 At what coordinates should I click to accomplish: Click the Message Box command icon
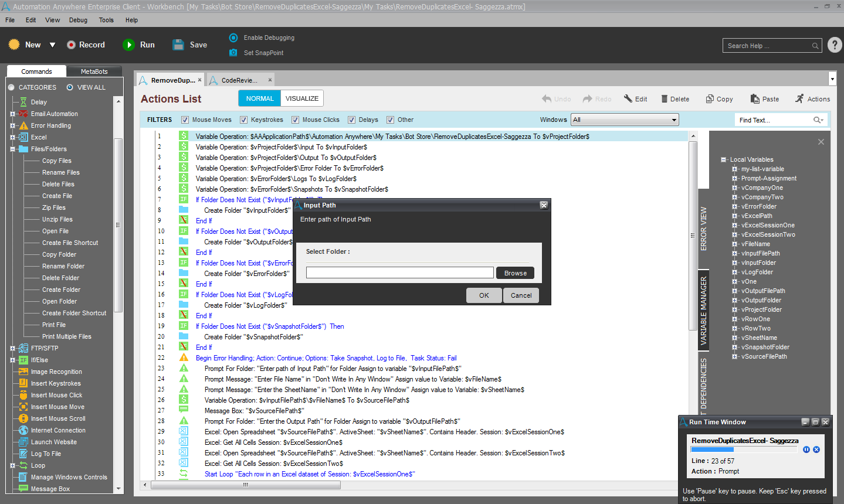[23, 489]
